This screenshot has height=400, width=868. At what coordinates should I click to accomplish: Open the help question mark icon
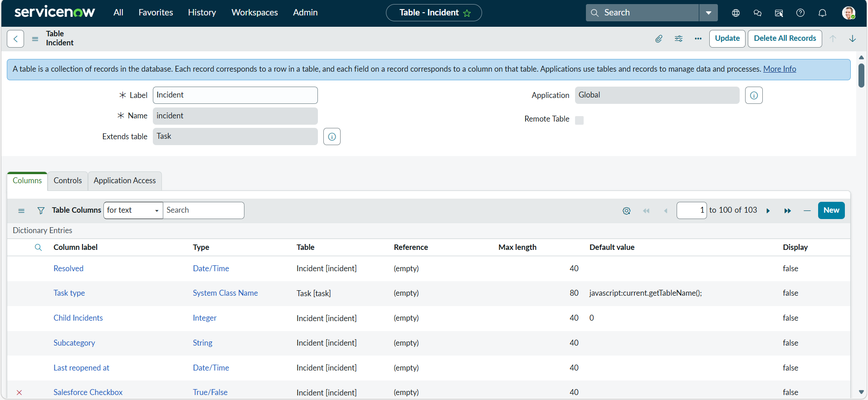point(800,13)
